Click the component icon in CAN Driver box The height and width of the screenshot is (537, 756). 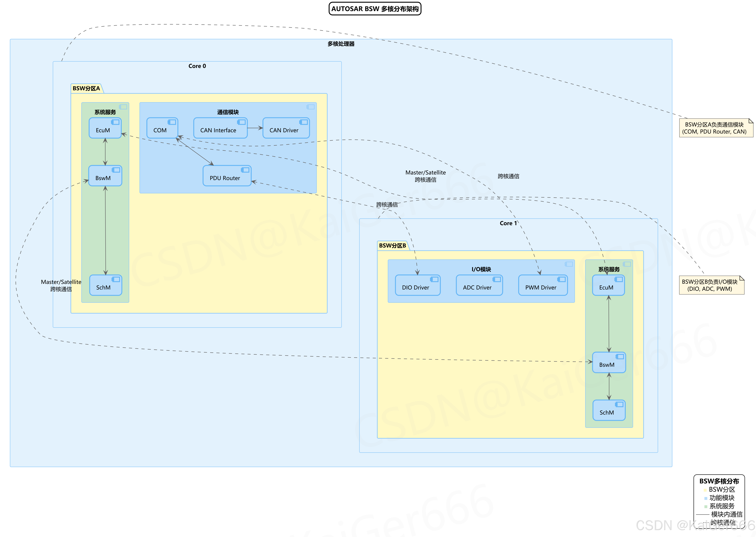coord(304,122)
